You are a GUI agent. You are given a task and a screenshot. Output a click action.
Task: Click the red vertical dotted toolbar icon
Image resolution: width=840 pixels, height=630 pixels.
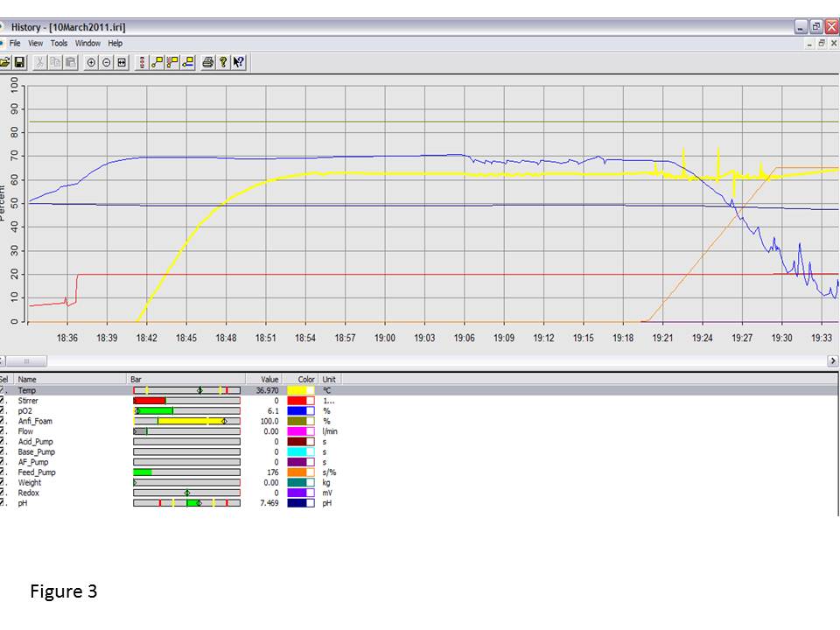pos(143,62)
